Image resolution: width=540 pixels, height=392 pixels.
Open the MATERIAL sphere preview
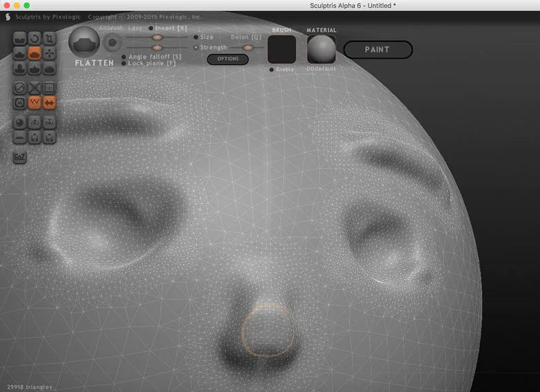pos(321,50)
